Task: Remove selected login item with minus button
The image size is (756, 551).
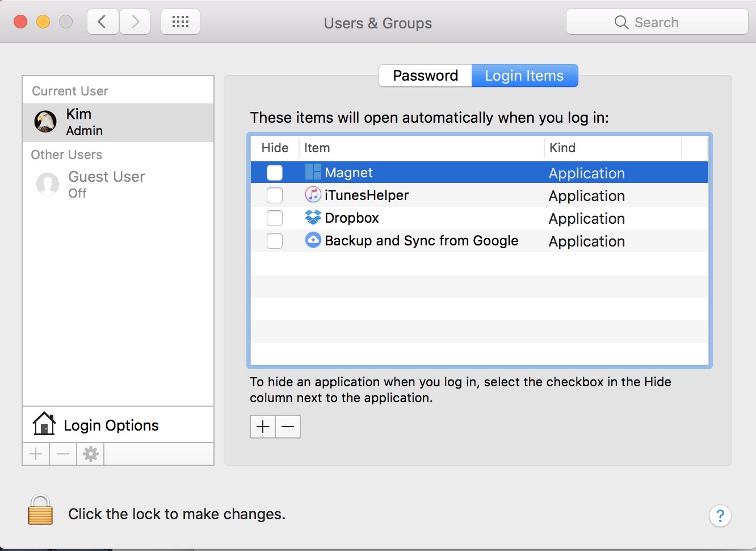Action: pos(288,427)
